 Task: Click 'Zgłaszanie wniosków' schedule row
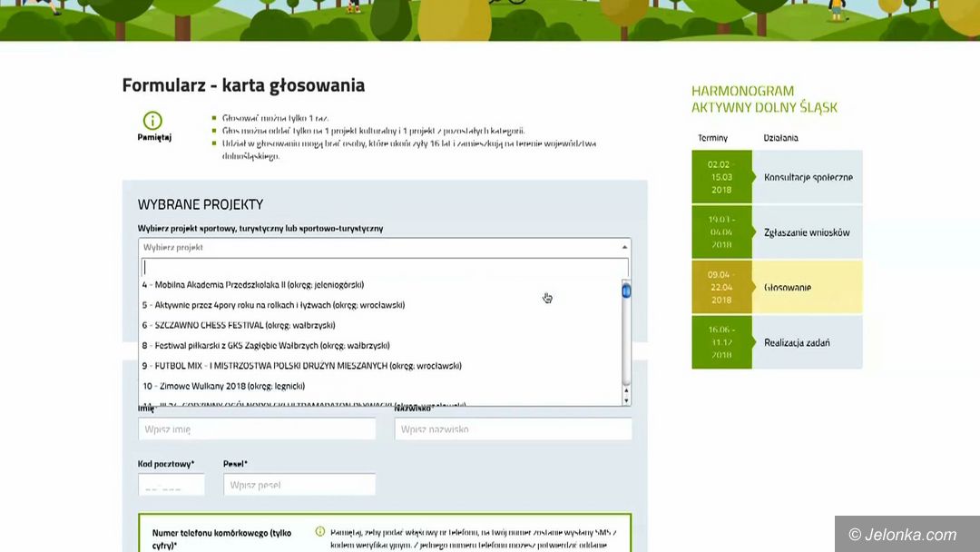(777, 232)
